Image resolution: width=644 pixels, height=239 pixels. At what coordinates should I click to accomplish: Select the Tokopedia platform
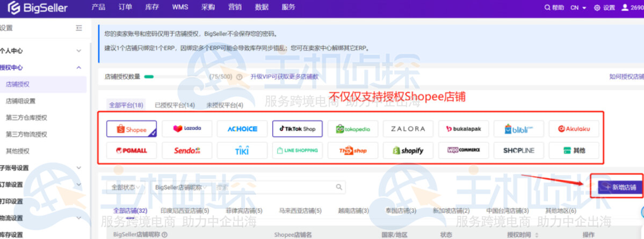coord(353,128)
